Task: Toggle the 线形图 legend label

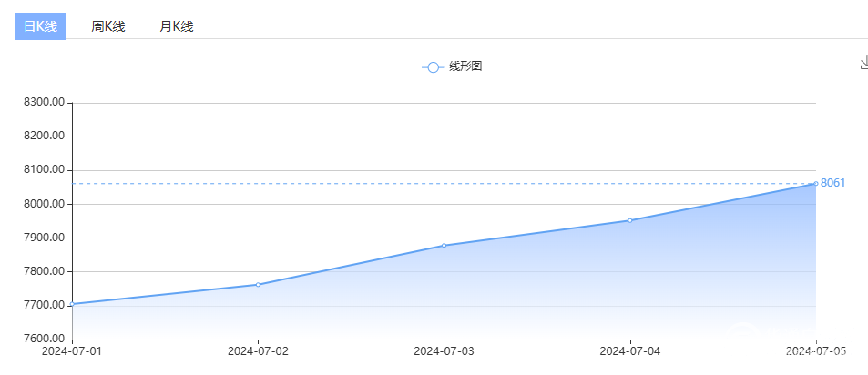Action: point(465,66)
